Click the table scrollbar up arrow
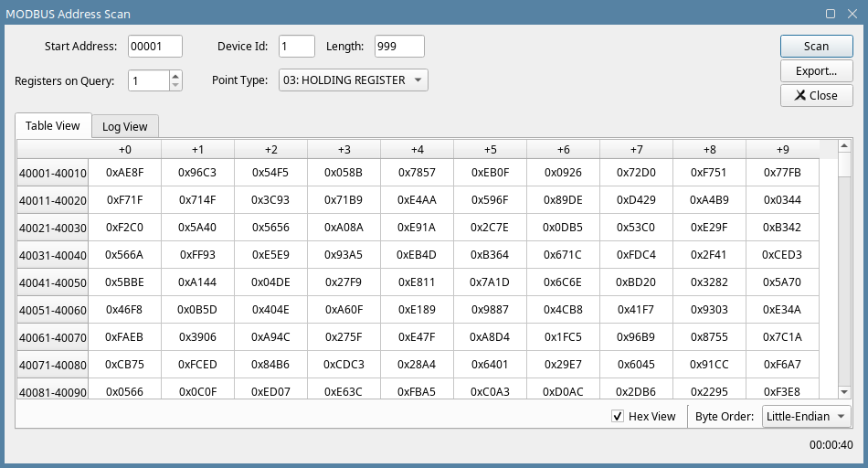 pos(844,146)
